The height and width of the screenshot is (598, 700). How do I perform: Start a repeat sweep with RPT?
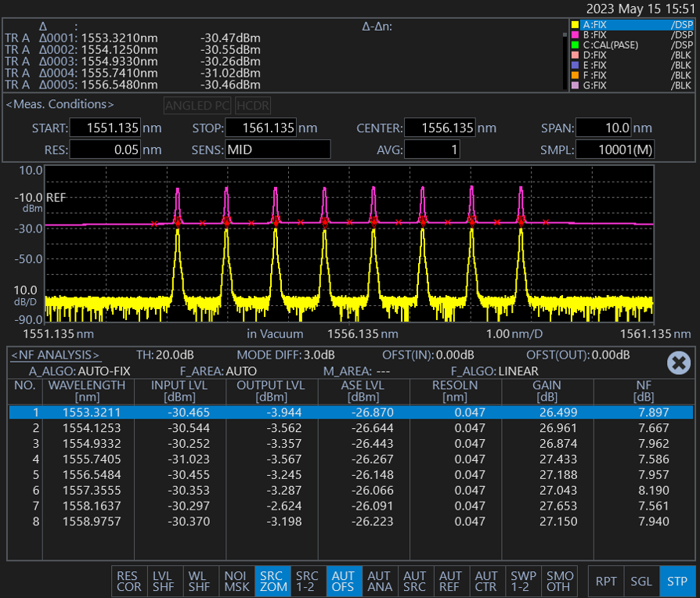click(605, 582)
